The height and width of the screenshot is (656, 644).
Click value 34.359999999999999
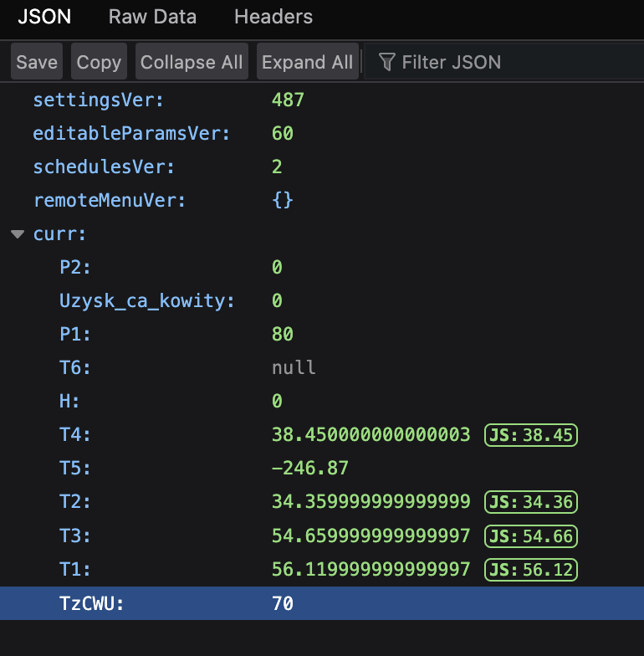(x=371, y=502)
